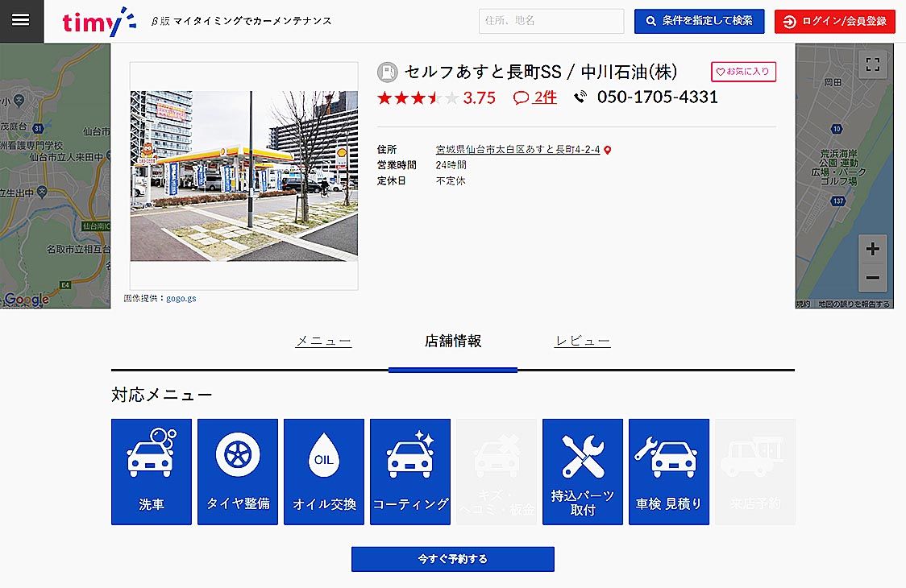The width and height of the screenshot is (906, 588).
Task: Select the コーティング coating tile
Action: [x=410, y=471]
